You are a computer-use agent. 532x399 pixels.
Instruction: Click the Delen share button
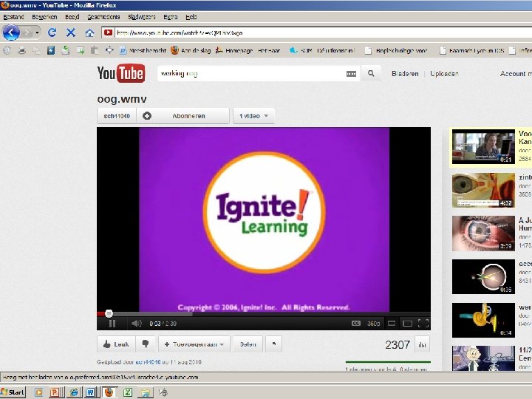click(x=248, y=344)
